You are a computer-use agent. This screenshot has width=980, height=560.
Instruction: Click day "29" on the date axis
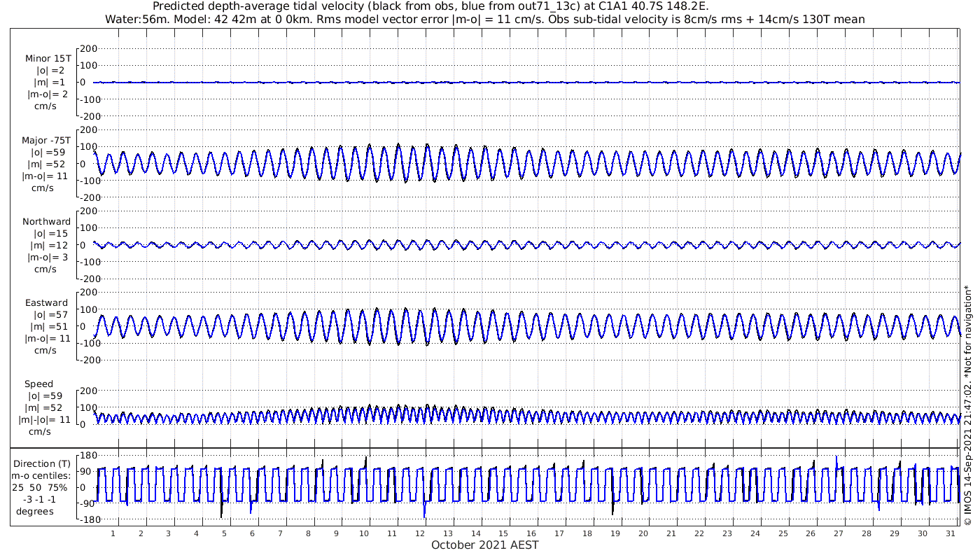[x=895, y=533]
